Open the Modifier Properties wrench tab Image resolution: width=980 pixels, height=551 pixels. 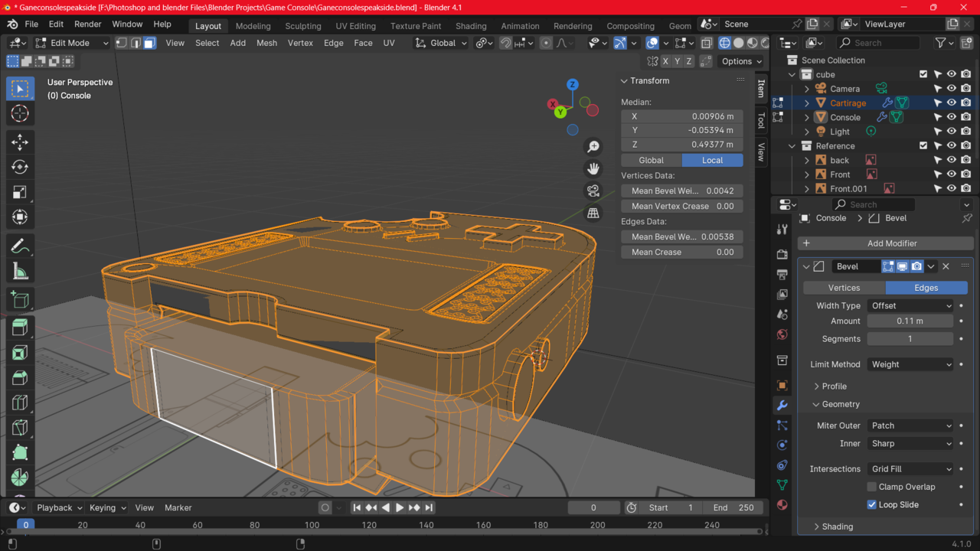[782, 404]
